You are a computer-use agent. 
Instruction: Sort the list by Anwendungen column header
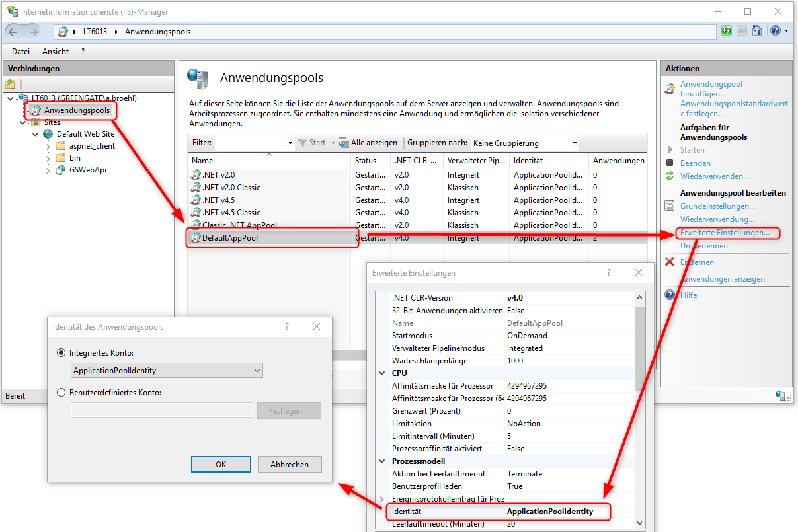[618, 161]
